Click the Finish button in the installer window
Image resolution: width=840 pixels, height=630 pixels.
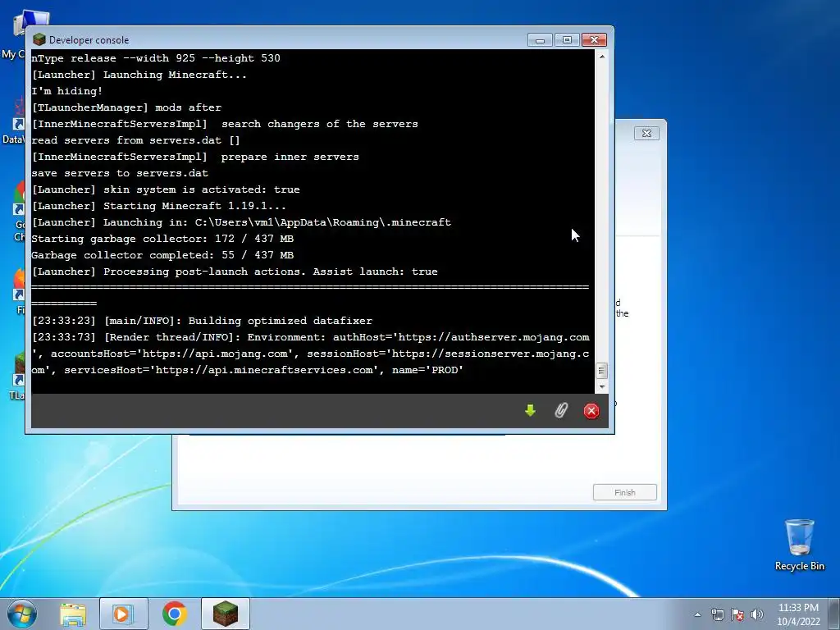(624, 492)
